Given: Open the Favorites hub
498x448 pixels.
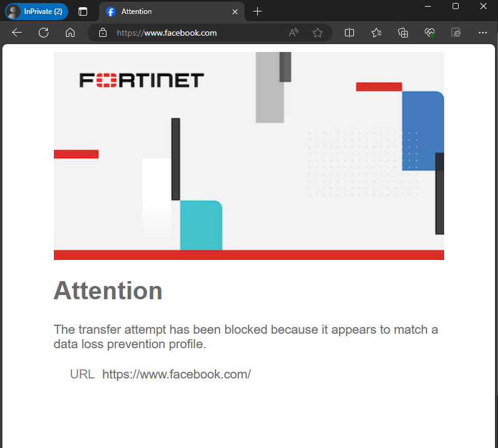Looking at the screenshot, I should (x=376, y=33).
